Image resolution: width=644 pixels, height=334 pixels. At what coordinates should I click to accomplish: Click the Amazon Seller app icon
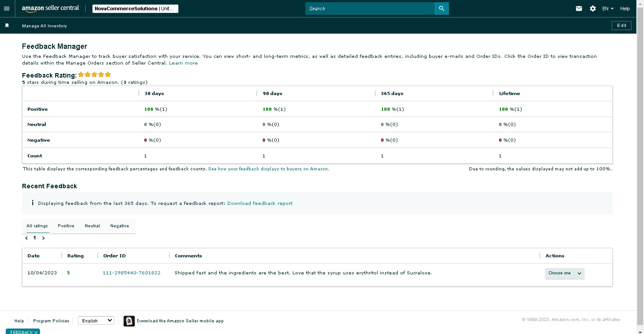[129, 321]
